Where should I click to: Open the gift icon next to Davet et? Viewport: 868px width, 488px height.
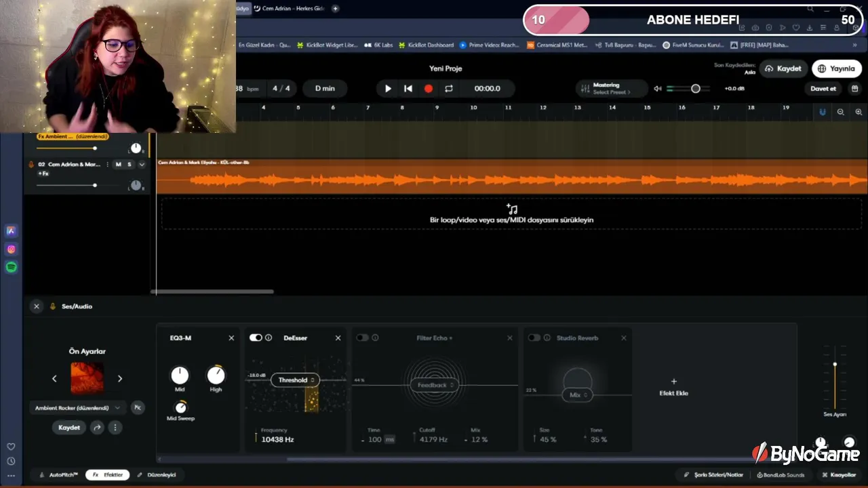tap(855, 88)
